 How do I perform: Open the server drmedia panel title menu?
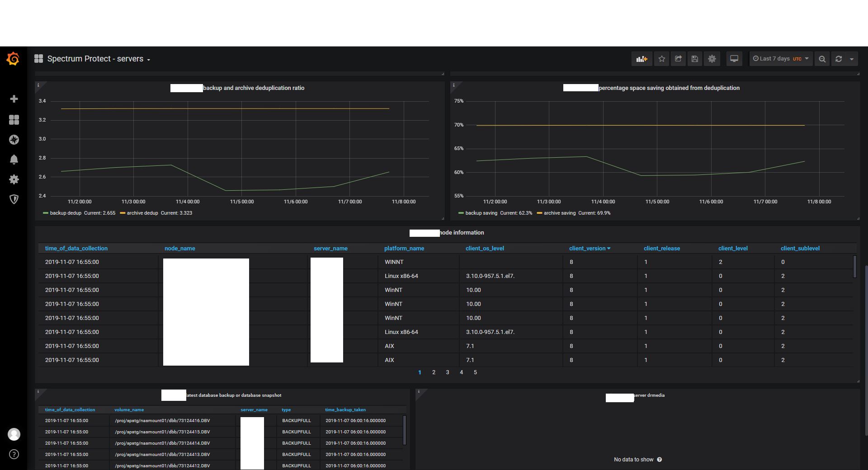click(649, 395)
